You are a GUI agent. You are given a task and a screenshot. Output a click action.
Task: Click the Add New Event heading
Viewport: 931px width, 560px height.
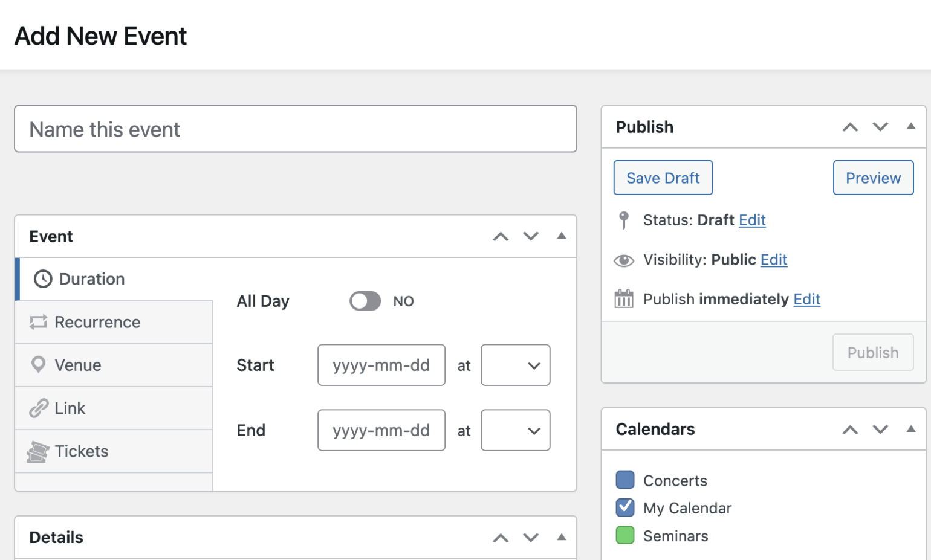click(x=101, y=36)
